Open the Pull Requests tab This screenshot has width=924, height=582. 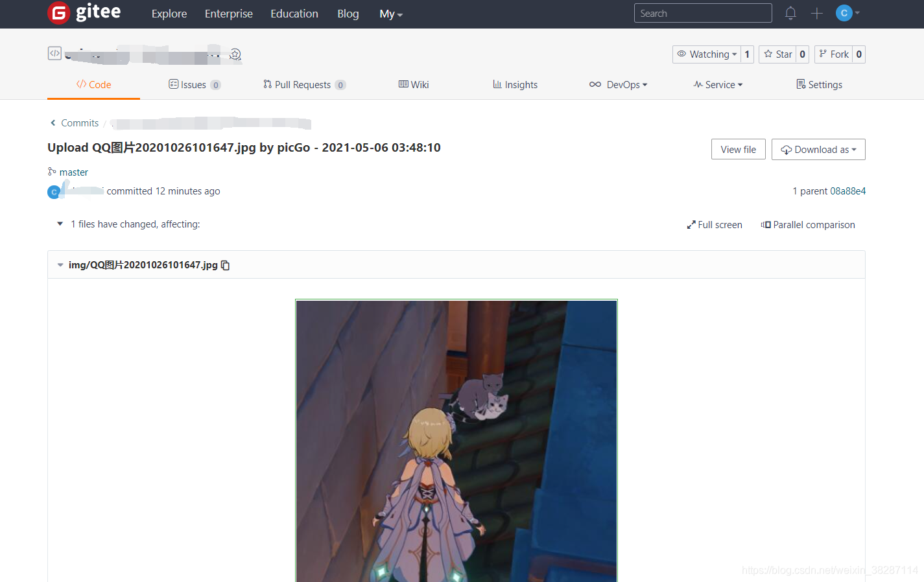[x=304, y=84]
